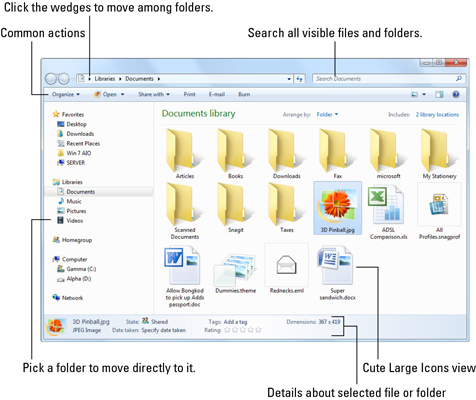Image resolution: width=476 pixels, height=400 pixels.
Task: Select Recent Places in navigation pane
Action: coord(79,143)
